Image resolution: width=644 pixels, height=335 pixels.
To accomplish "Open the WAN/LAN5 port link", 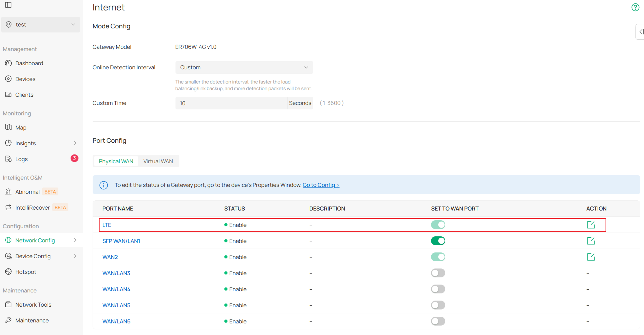I will [116, 305].
